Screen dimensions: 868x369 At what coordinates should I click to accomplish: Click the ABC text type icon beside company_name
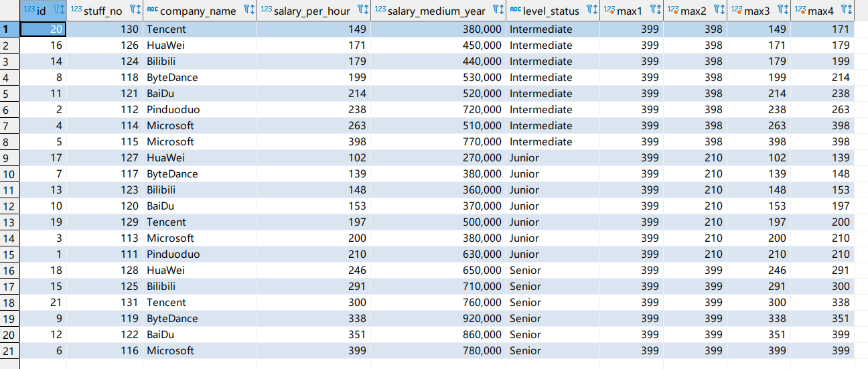tap(153, 9)
